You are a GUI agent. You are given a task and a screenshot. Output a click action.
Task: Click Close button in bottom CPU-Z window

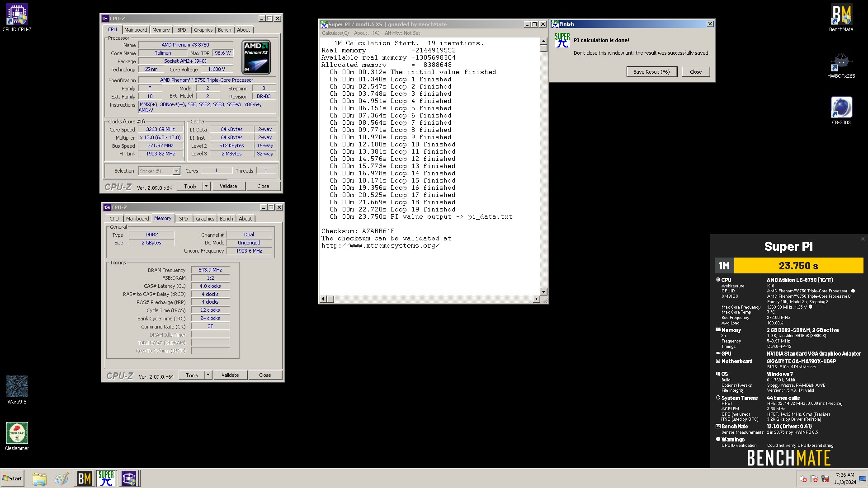265,375
